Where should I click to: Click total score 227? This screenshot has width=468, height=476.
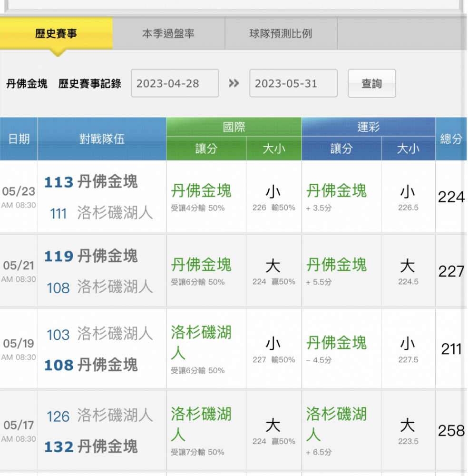pyautogui.click(x=451, y=271)
